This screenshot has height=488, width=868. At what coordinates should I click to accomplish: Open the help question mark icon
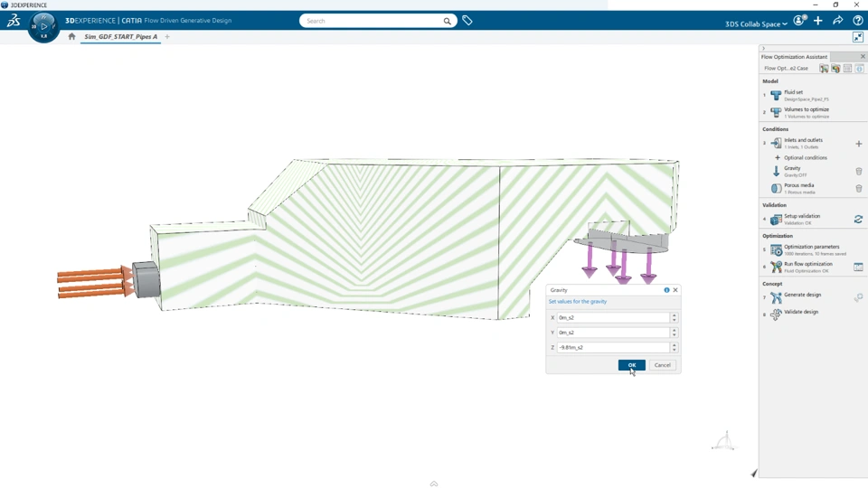click(857, 21)
